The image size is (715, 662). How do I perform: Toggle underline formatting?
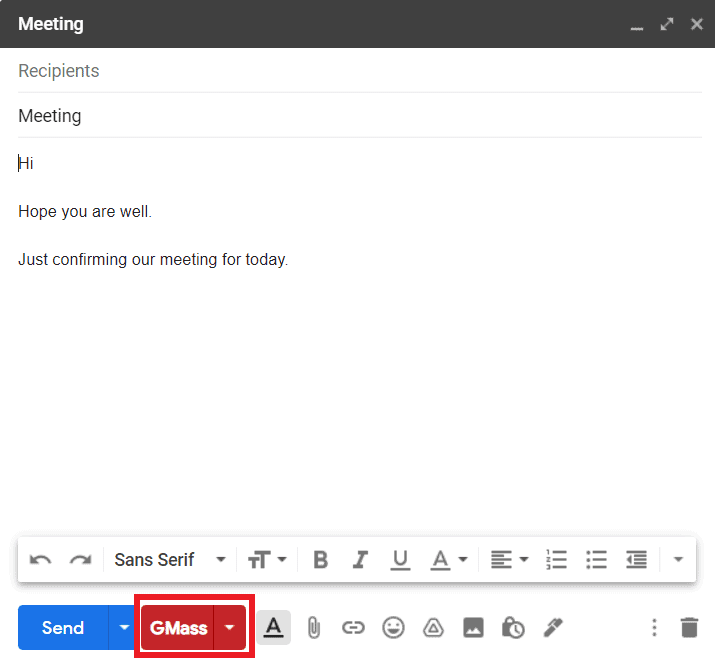pos(400,560)
